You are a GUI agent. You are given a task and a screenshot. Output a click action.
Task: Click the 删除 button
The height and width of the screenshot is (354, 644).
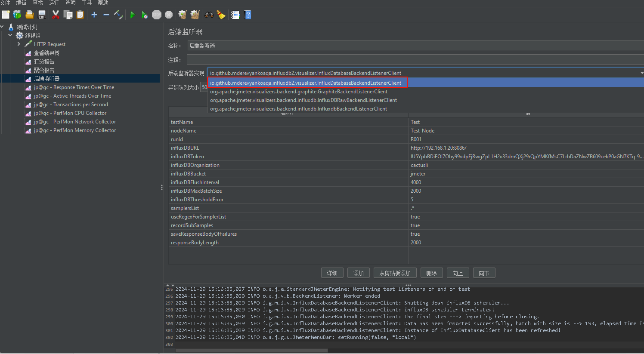coord(432,273)
